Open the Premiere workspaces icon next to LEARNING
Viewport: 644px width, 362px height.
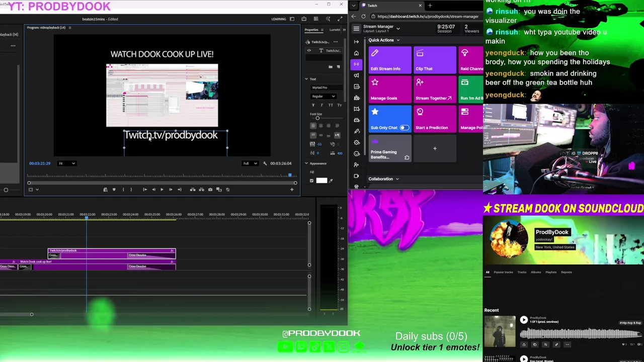coord(292,19)
